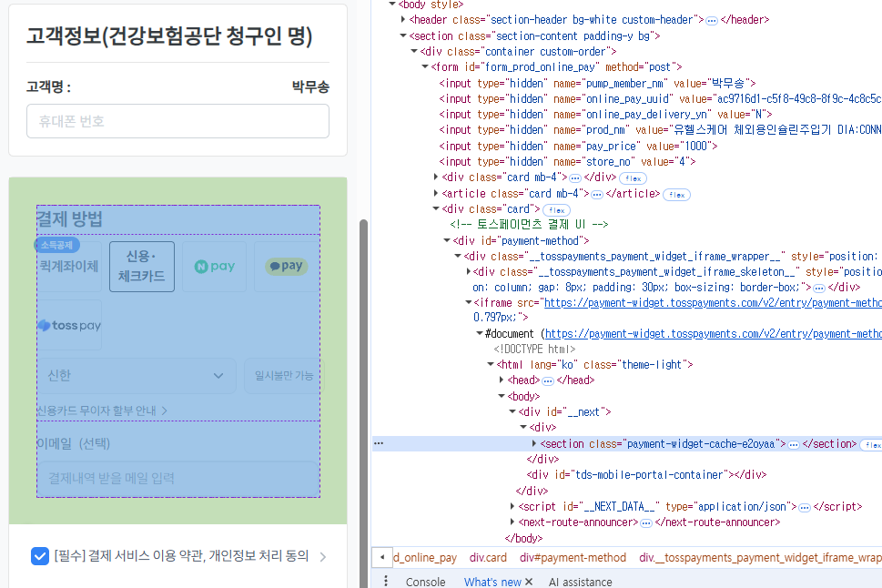Expand ellipsis in header element line
Viewport: 882px width, 588px height.
coord(712,21)
